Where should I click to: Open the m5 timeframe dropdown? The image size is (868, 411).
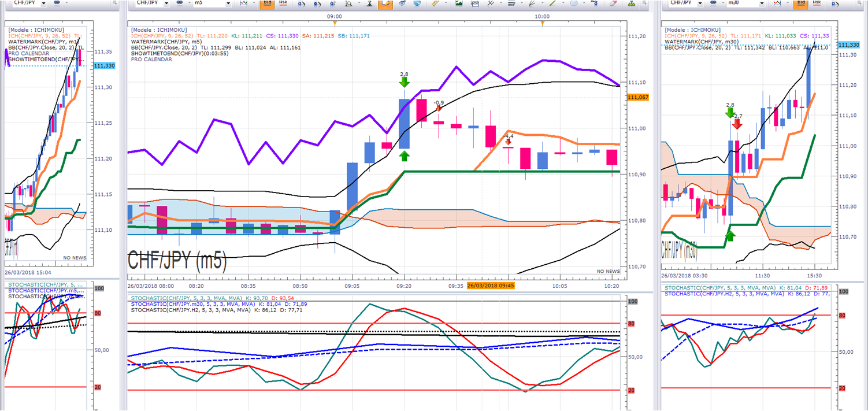(228, 3)
